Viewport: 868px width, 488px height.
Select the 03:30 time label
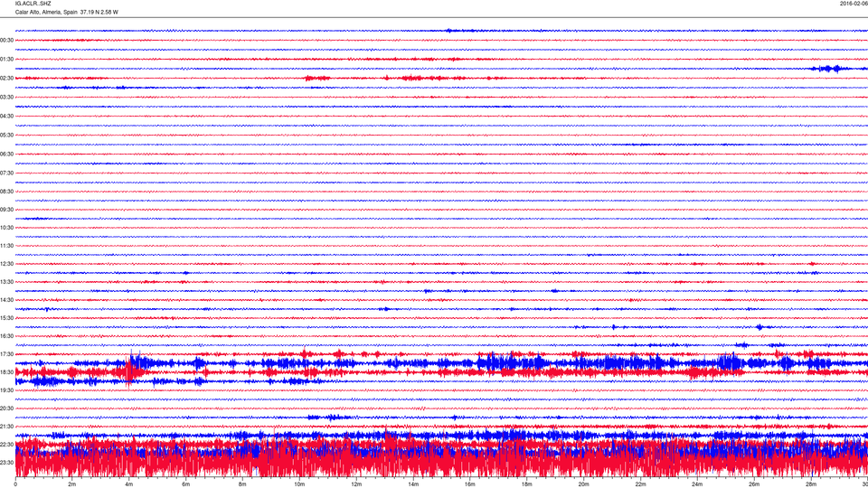tap(6, 98)
